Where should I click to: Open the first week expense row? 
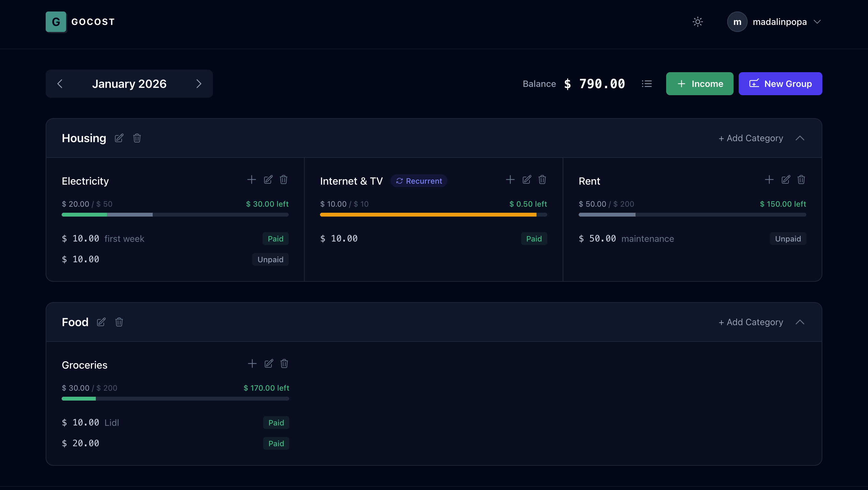tap(175, 239)
